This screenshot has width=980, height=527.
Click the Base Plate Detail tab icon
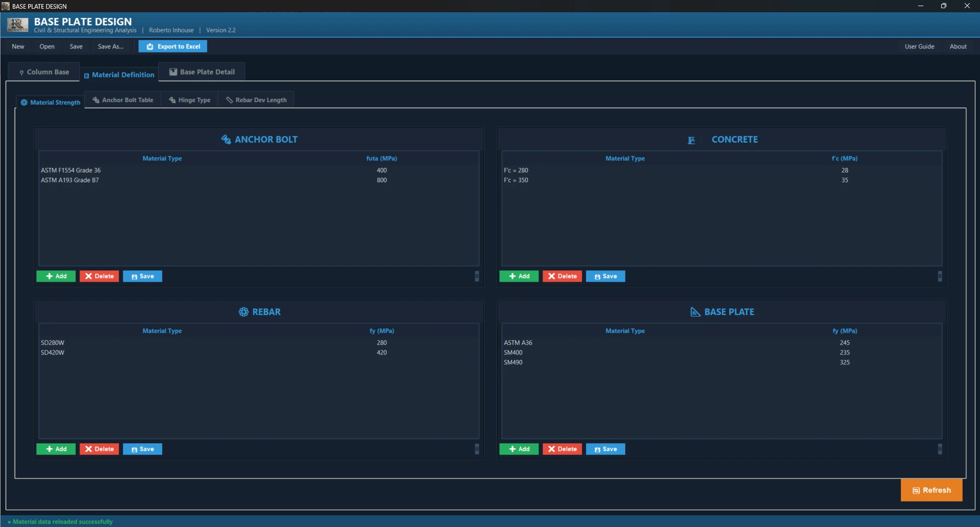pyautogui.click(x=174, y=72)
